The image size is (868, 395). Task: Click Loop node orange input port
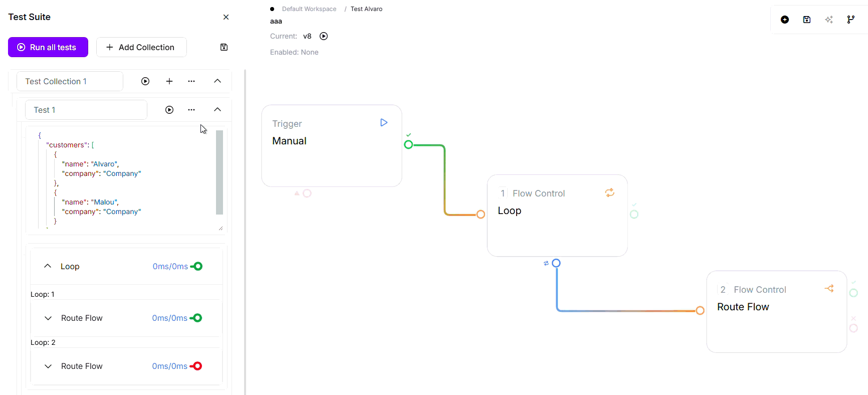[481, 215]
